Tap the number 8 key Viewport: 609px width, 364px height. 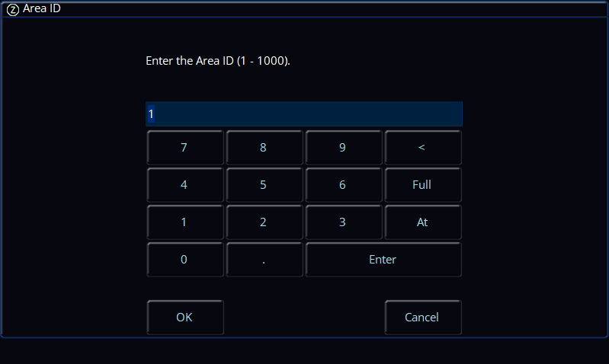click(x=264, y=148)
